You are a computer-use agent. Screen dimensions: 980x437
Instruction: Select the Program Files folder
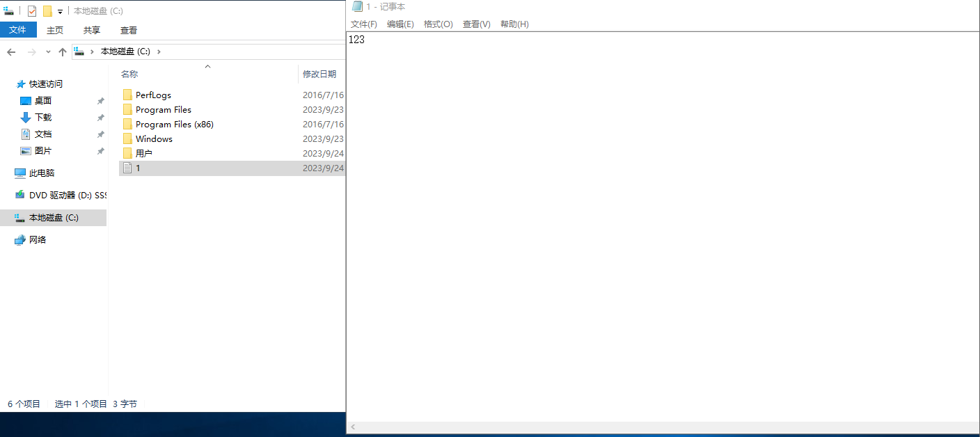(164, 110)
